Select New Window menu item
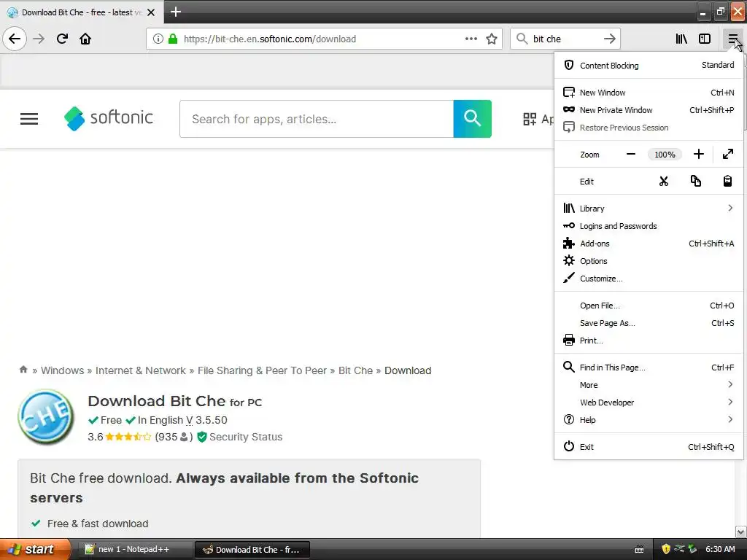This screenshot has height=560, width=747. tap(649, 93)
